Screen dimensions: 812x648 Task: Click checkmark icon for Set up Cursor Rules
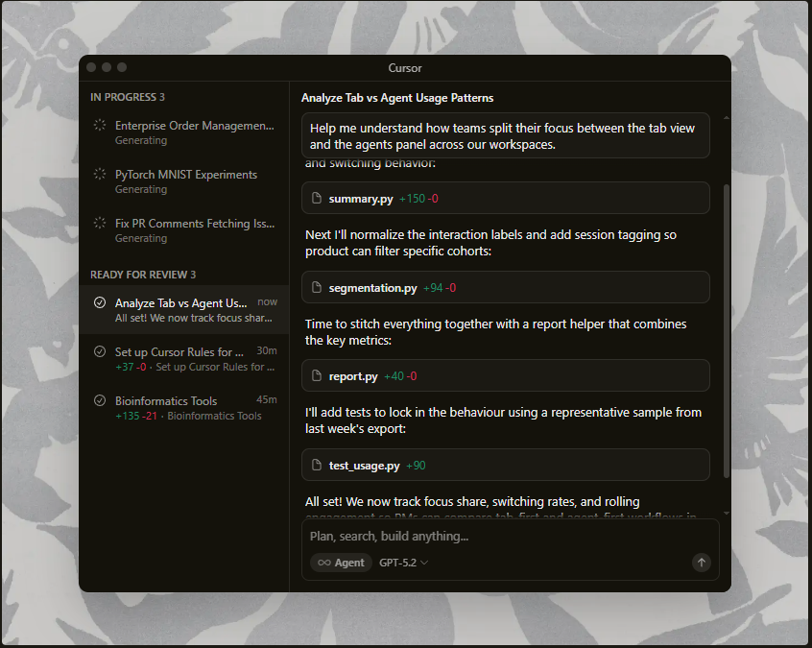(100, 352)
